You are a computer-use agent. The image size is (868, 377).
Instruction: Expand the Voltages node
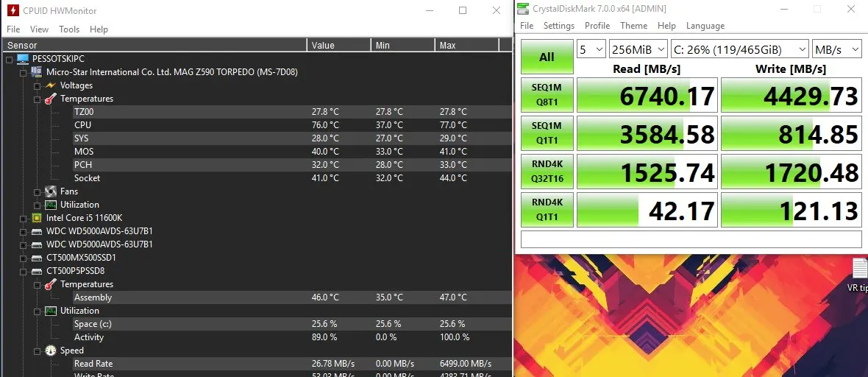click(37, 85)
